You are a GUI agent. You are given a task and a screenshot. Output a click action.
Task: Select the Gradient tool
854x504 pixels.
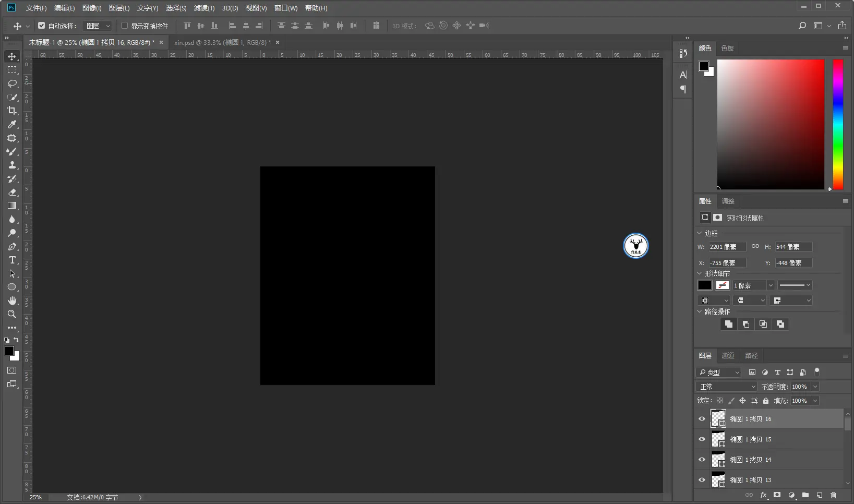pyautogui.click(x=12, y=206)
